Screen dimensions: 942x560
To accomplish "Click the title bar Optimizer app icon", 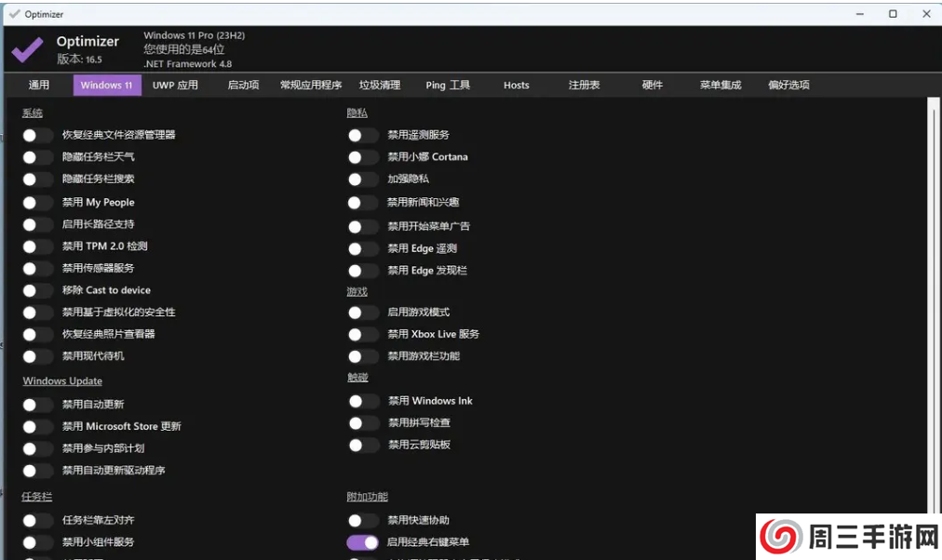I will tap(13, 14).
